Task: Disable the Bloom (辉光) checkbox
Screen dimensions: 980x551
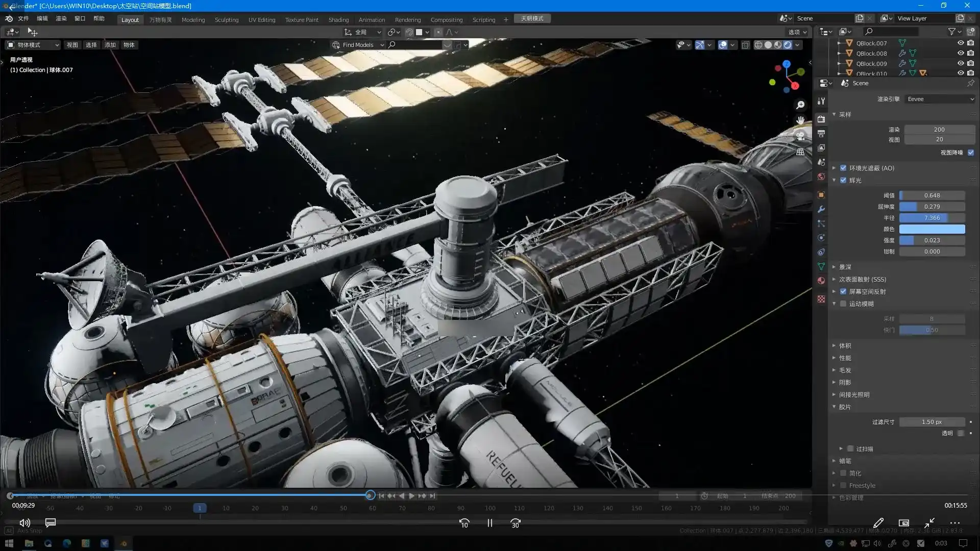Action: coord(843,180)
